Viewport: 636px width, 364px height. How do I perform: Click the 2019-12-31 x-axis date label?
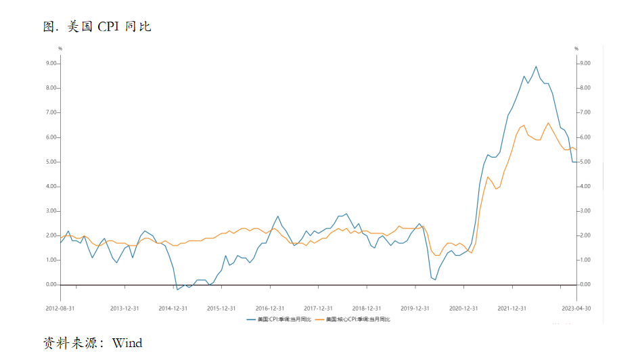(x=415, y=309)
